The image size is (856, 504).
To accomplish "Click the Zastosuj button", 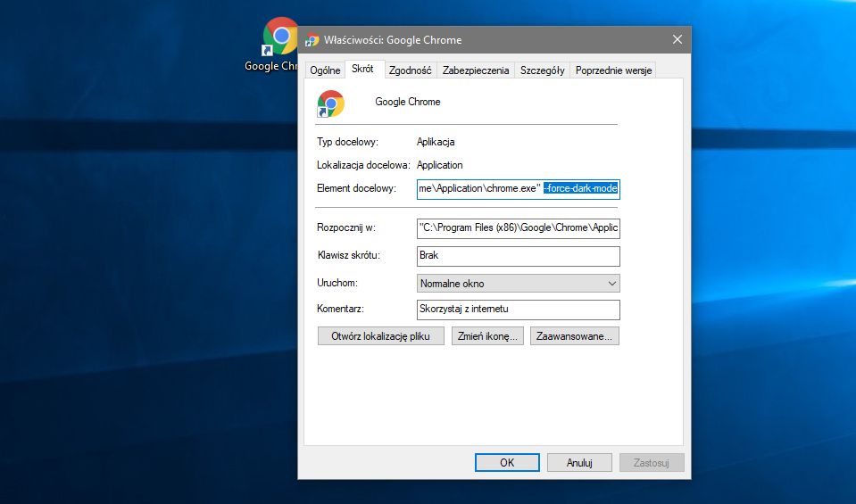I will (x=652, y=463).
